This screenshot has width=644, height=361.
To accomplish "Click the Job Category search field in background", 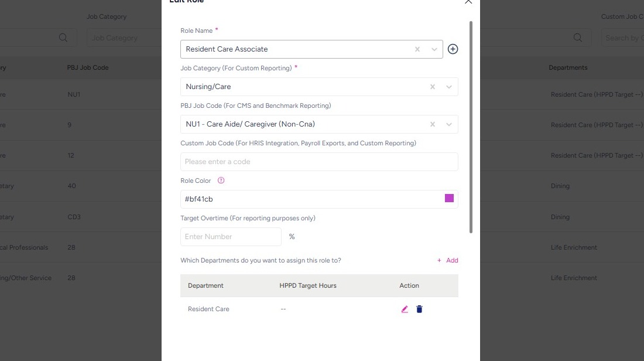I will 123,38.
